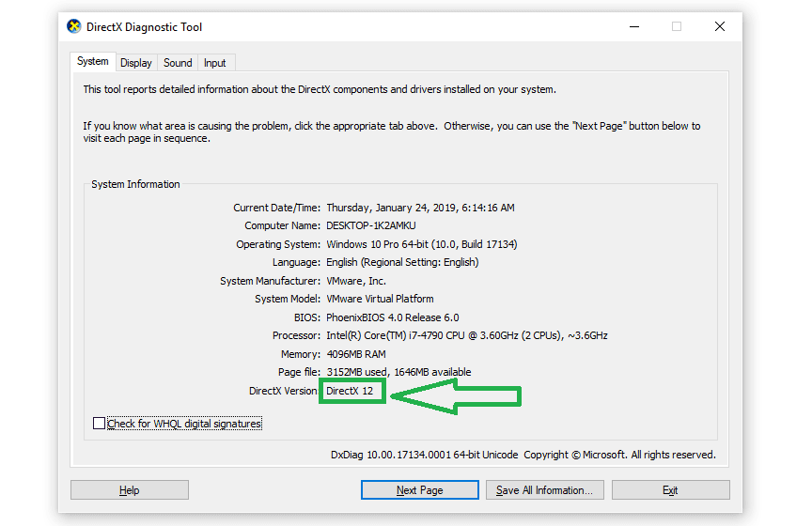Click BIOS value PhoenixBIOS 4.0 Release 6.0
This screenshot has height=526, width=812.
393,317
